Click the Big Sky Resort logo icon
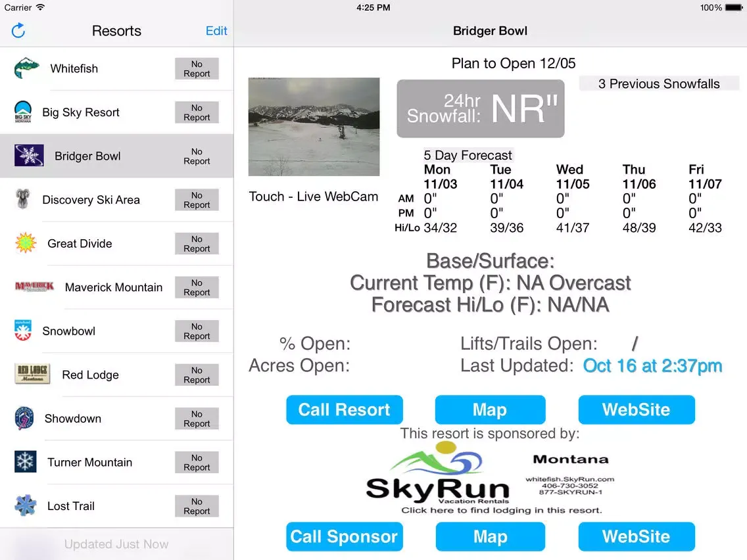This screenshot has width=747, height=560. 23,112
